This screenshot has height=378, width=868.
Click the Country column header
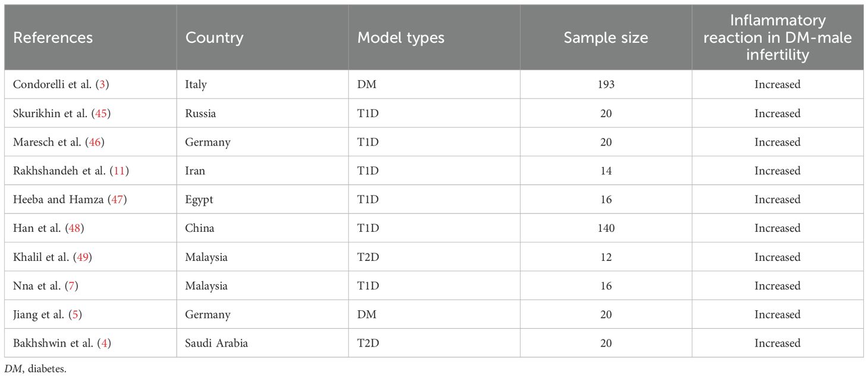pyautogui.click(x=214, y=37)
